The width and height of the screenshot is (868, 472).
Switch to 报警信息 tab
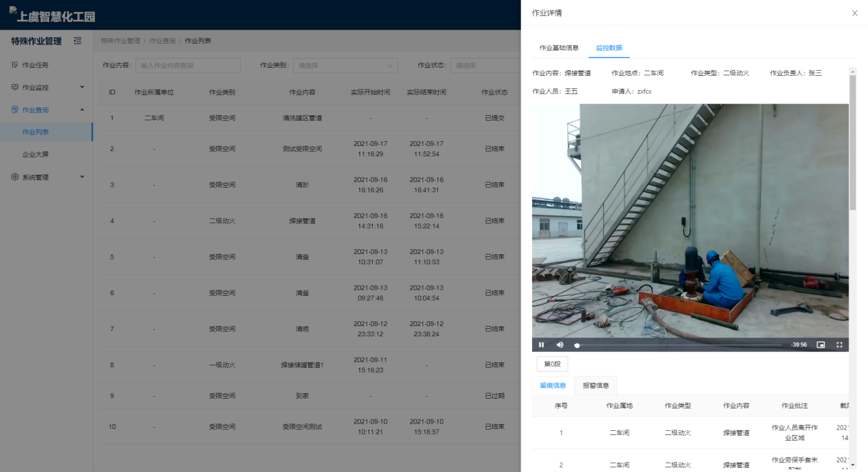[x=596, y=385]
